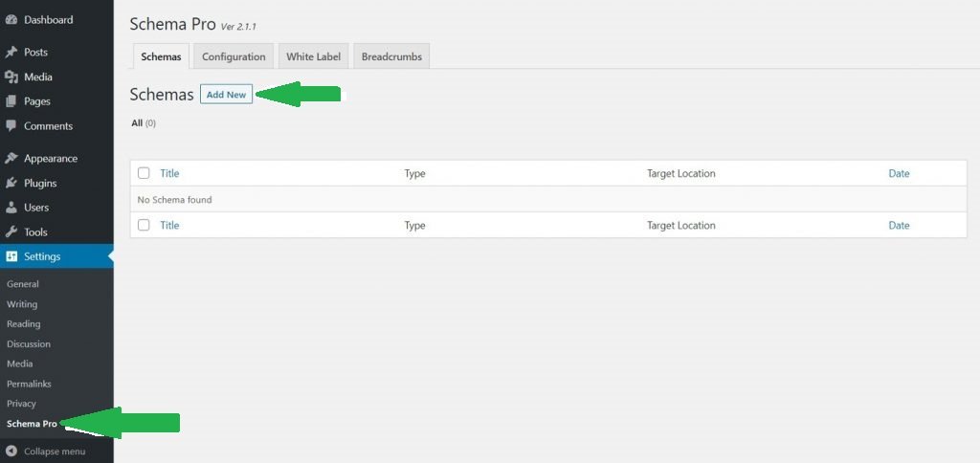Click the 'No Schema found' text
980x463 pixels.
[174, 200]
